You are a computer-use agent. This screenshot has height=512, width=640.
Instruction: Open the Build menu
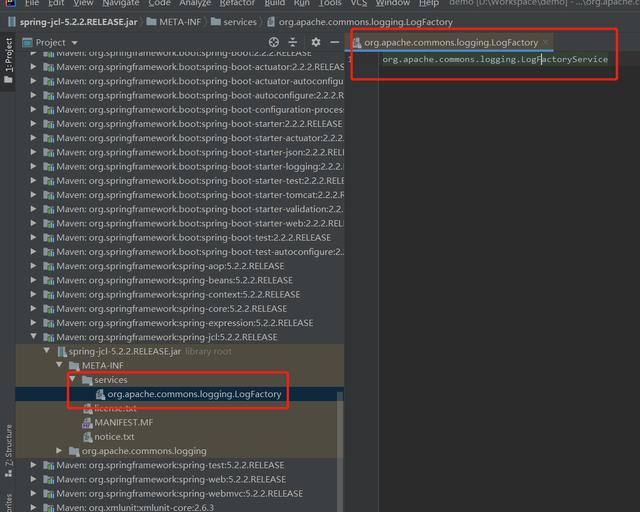(x=275, y=3)
